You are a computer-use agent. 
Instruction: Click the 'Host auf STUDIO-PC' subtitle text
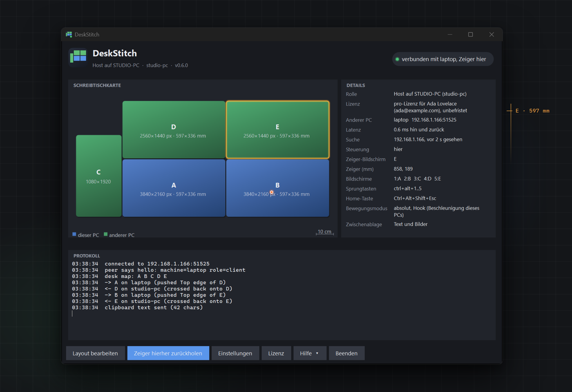[116, 65]
